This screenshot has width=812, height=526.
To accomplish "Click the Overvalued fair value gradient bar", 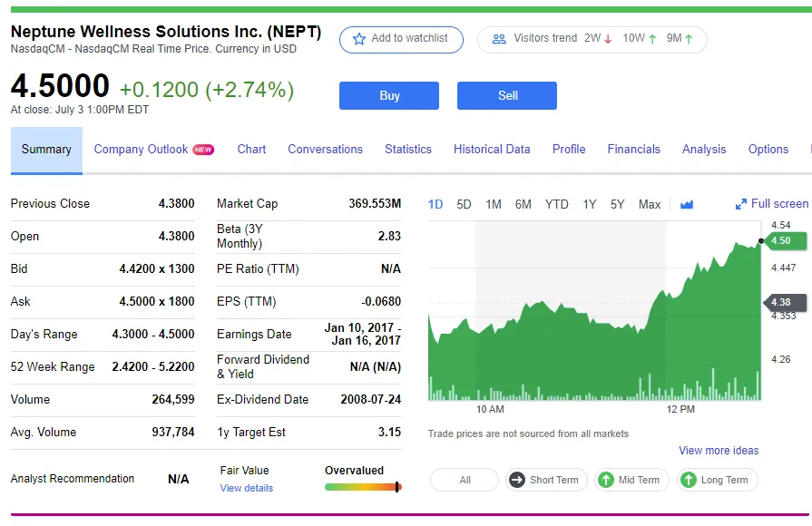I will click(363, 487).
